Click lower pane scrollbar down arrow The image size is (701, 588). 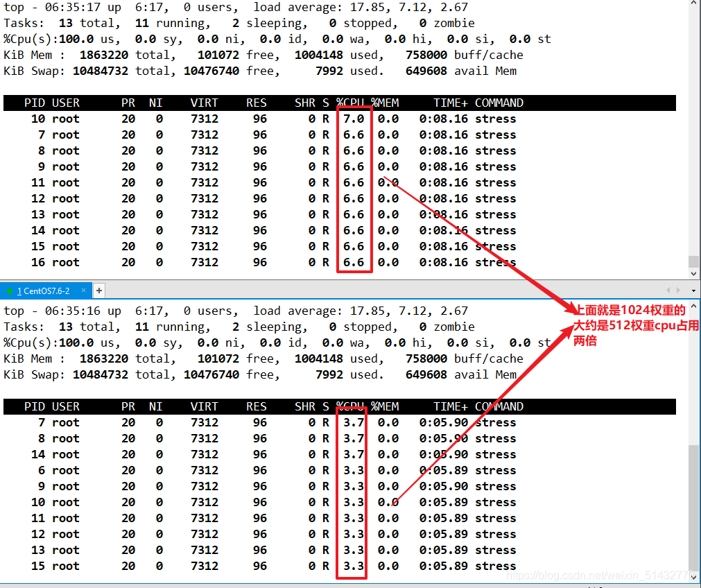693,578
